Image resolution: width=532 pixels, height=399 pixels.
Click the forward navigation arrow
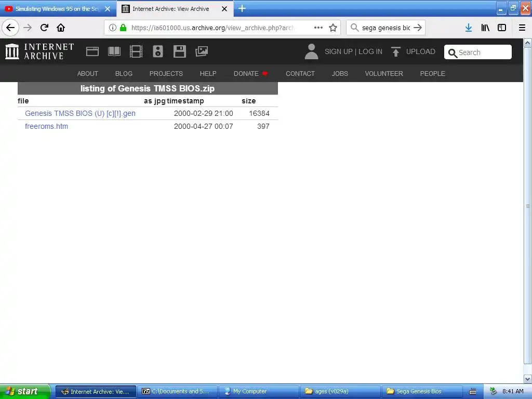28,28
